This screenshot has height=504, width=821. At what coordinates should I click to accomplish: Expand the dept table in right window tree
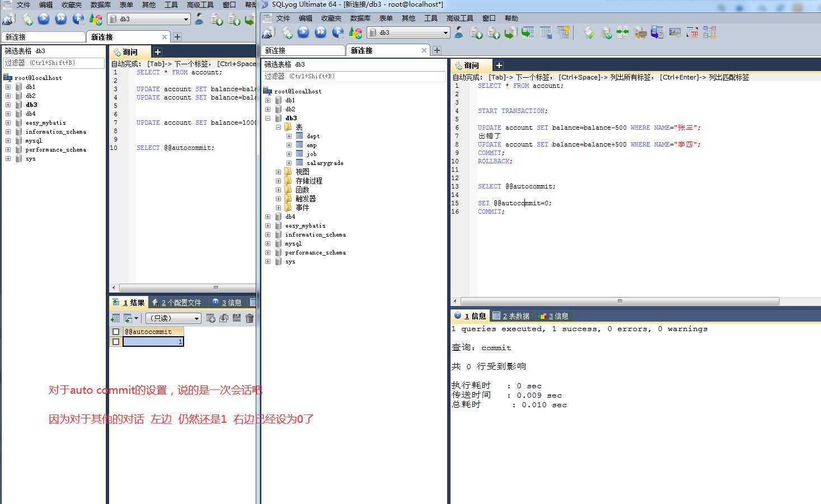[289, 136]
